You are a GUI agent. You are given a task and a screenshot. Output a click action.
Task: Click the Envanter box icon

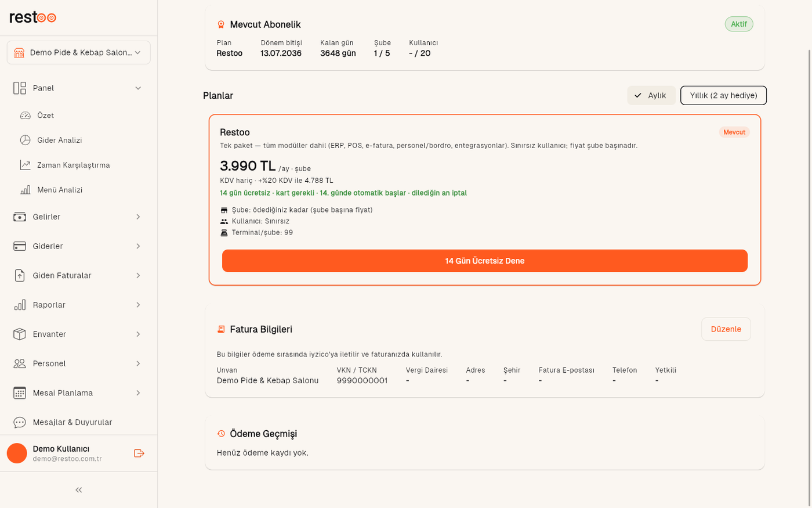20,334
